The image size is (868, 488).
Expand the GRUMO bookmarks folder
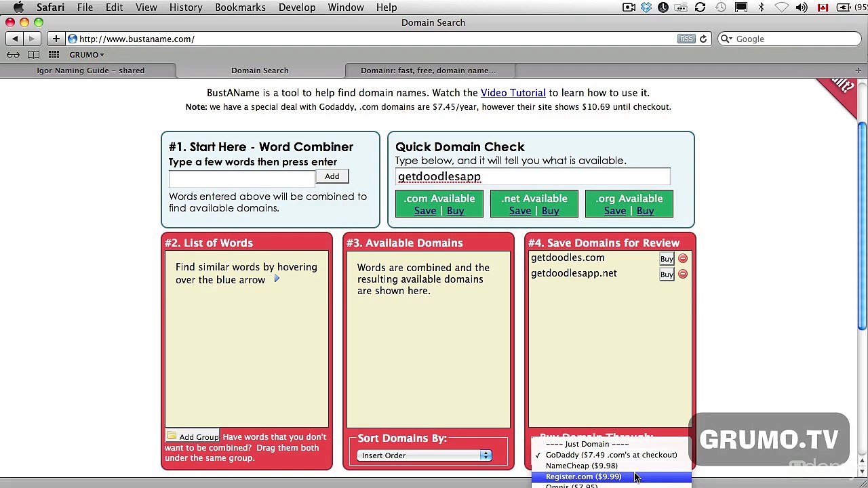[x=87, y=55]
